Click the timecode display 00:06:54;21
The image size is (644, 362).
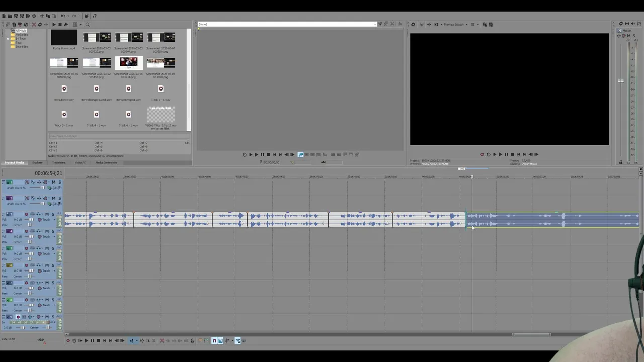pos(49,173)
